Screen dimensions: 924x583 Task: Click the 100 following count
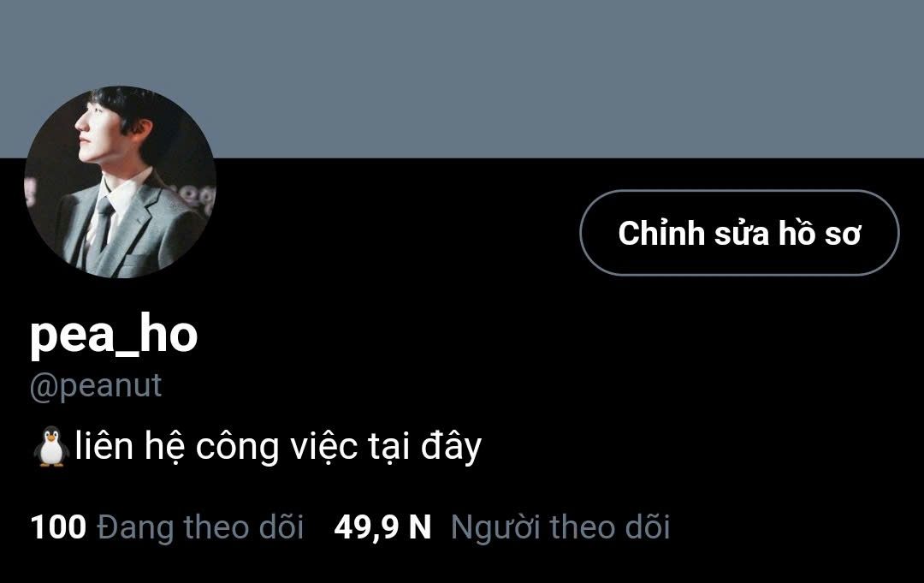click(58, 527)
